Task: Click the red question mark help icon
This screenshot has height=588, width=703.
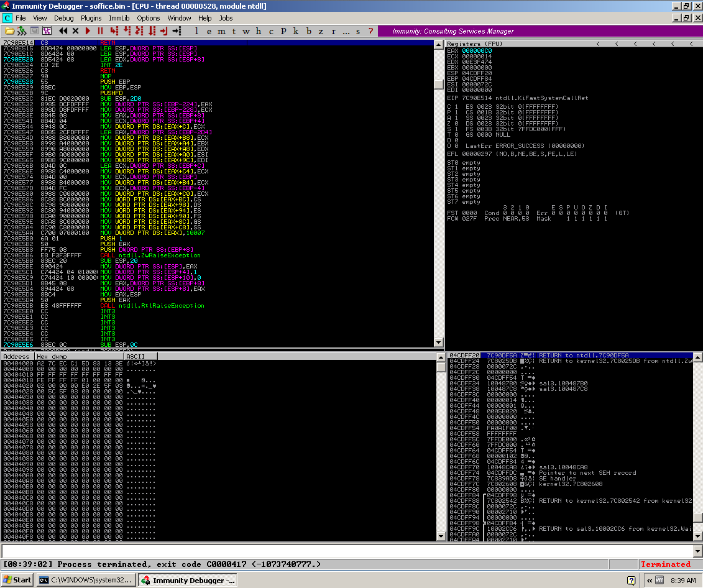Action: [370, 31]
